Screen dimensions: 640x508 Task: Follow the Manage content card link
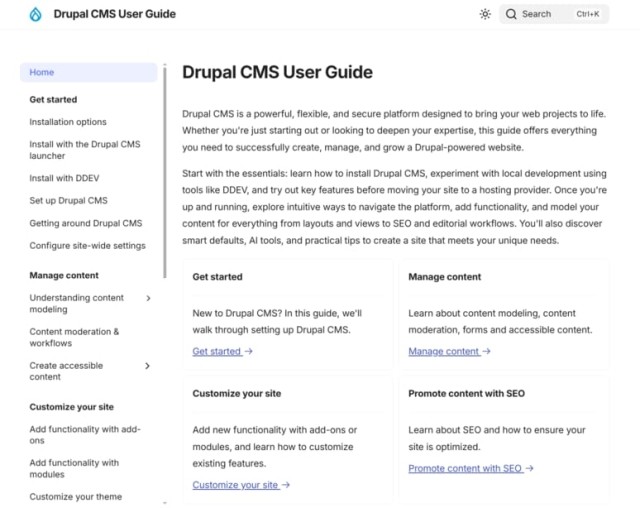coord(449,351)
